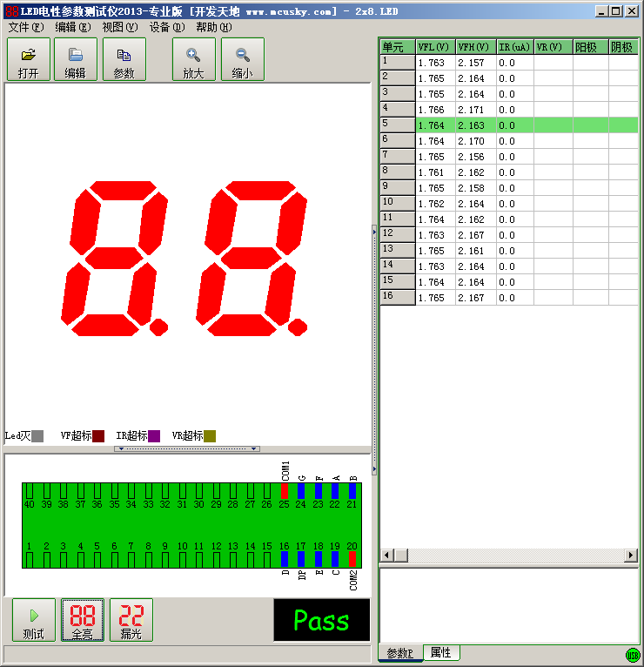This screenshot has height=667, width=644.
Task: Open the 设备(D) menu
Action: point(166,27)
